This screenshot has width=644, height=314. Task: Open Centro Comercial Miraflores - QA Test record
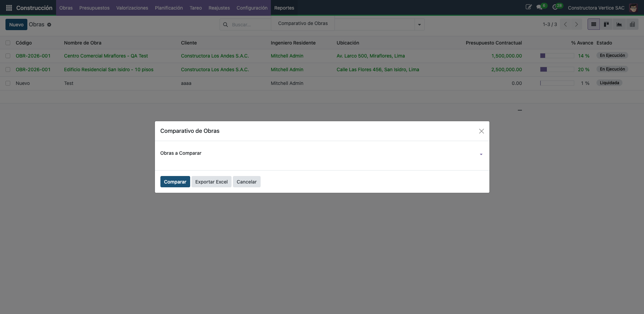[x=106, y=56]
